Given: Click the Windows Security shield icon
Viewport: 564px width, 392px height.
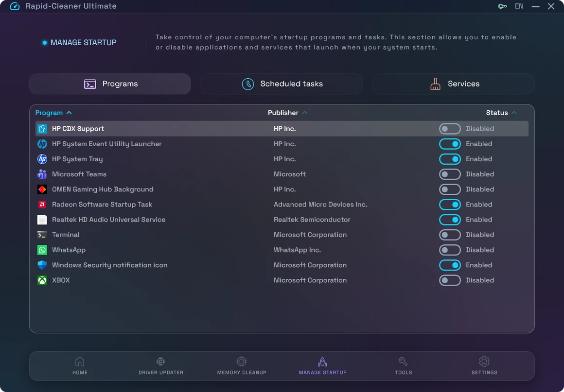Looking at the screenshot, I should pyautogui.click(x=42, y=265).
